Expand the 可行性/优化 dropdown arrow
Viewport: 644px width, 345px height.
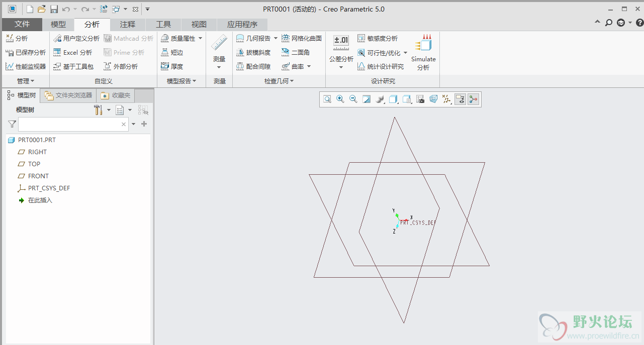click(405, 53)
